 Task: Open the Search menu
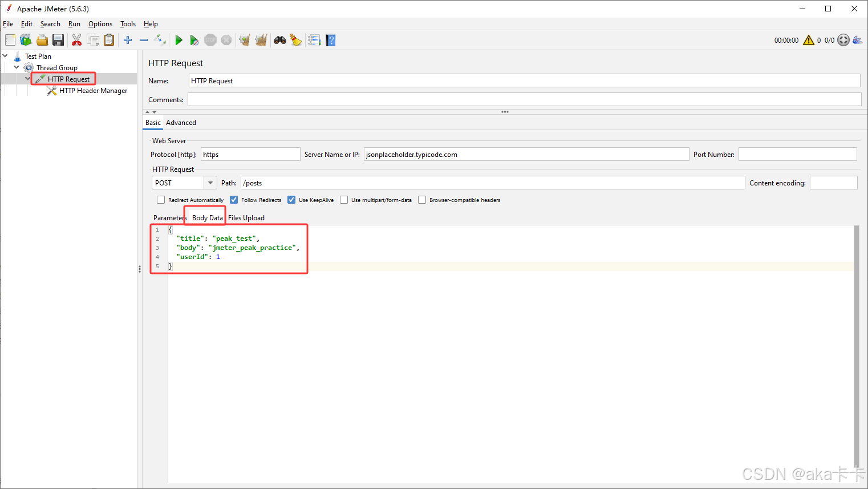[50, 24]
